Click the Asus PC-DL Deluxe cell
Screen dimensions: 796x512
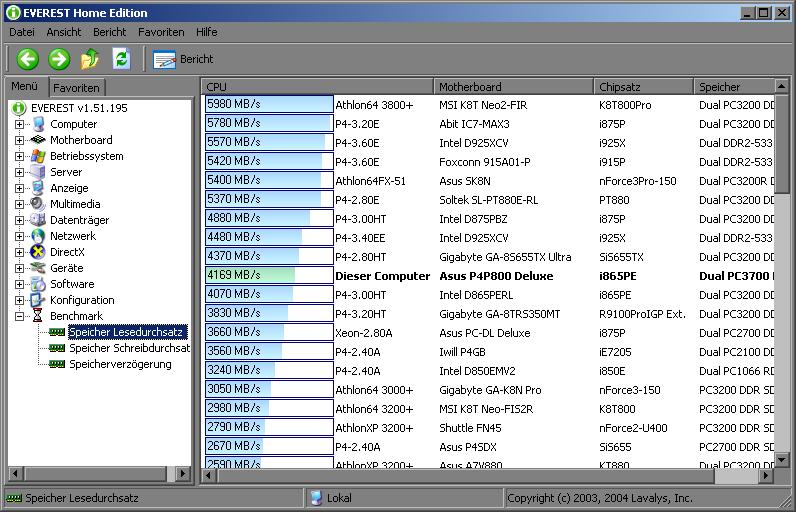coord(485,333)
